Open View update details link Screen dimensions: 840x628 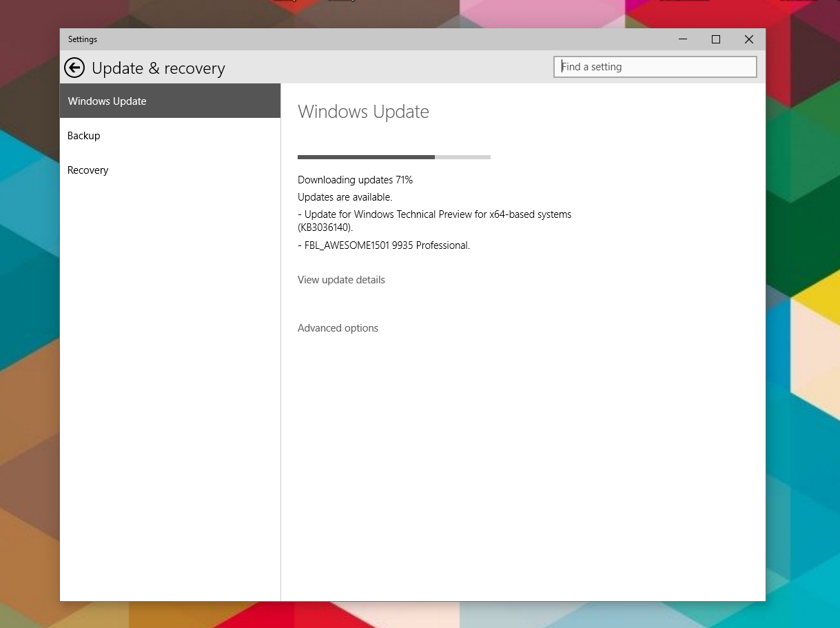coord(341,280)
